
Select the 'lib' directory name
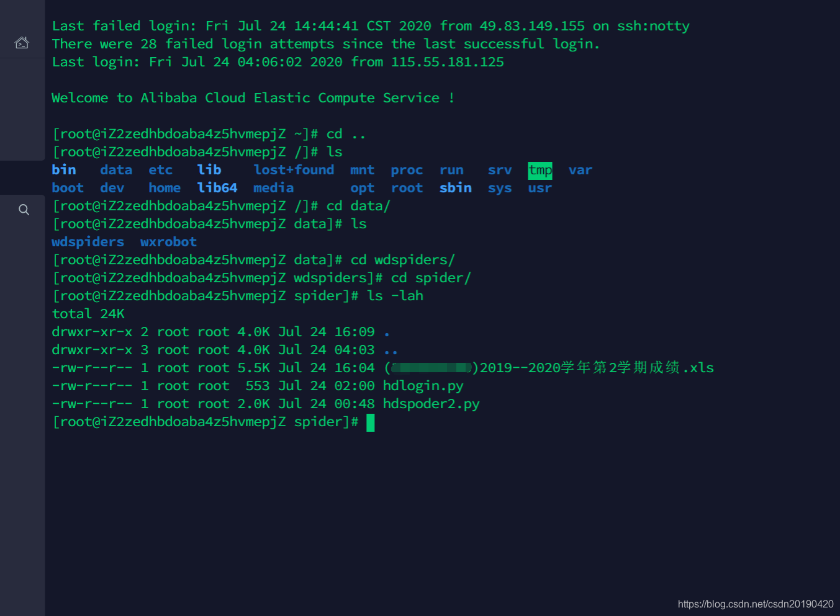[x=209, y=170]
